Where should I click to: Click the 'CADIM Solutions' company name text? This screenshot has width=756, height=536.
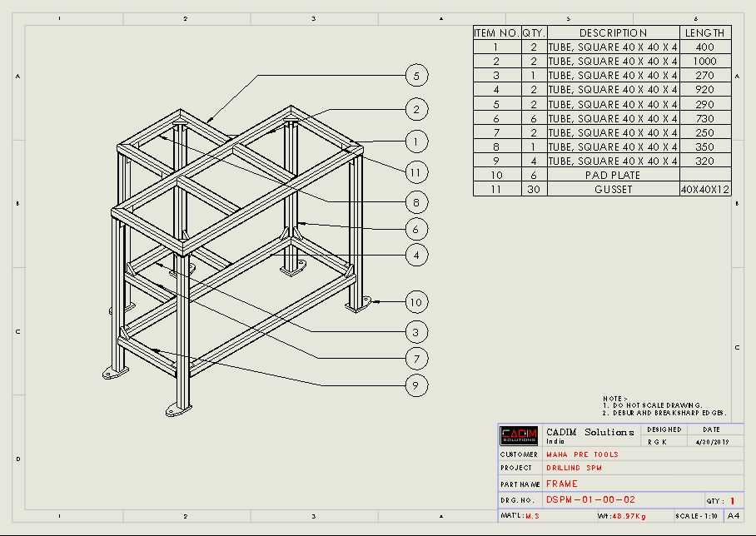pos(590,432)
